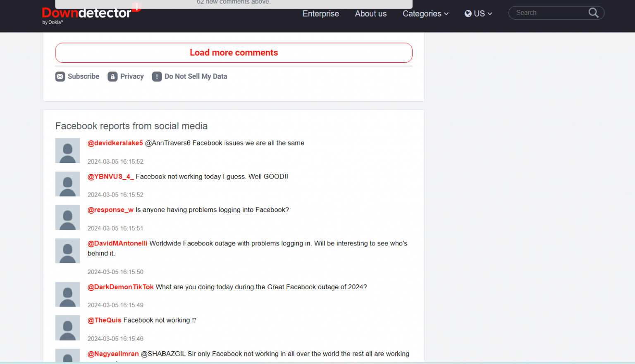Click the Subscribe envelope icon

60,76
